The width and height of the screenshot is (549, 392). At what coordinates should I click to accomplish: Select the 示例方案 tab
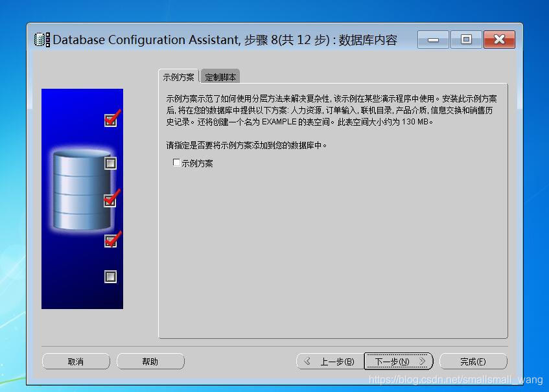(178, 76)
